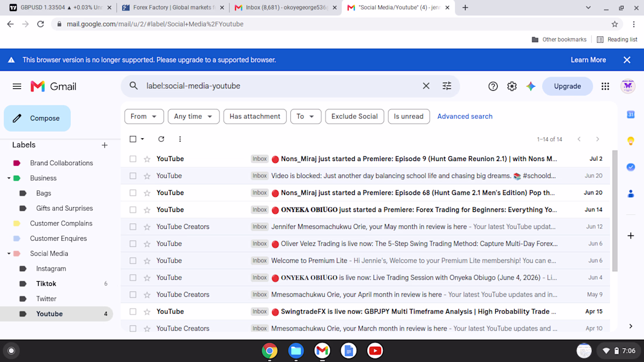
Task: Open the Google account avatar
Action: coord(628,86)
